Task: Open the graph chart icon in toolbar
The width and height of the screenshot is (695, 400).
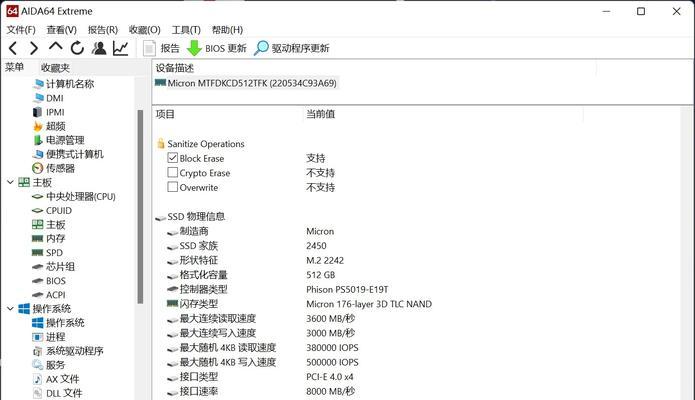Action: click(121, 48)
